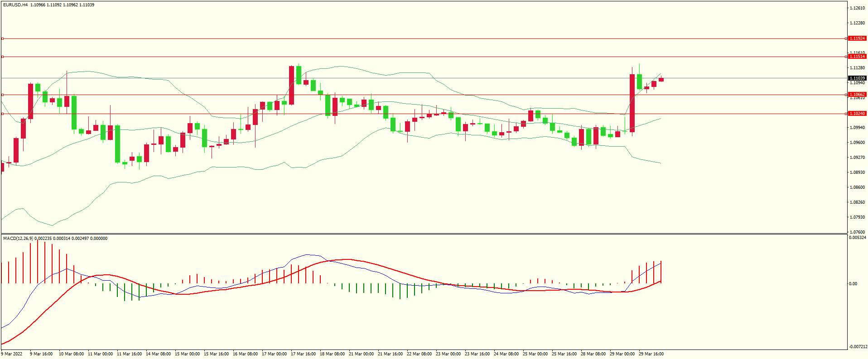The height and width of the screenshot is (359, 868).
Task: Click the left handle of the 1.10662 line
Action: point(2,95)
